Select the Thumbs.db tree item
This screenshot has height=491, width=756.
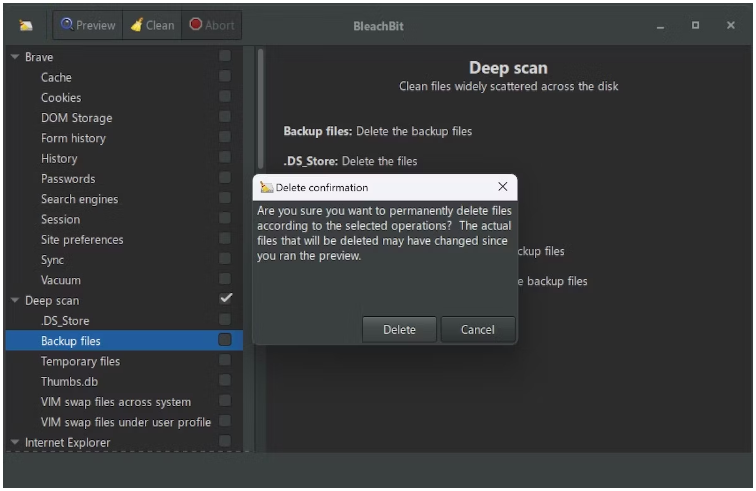pos(69,381)
